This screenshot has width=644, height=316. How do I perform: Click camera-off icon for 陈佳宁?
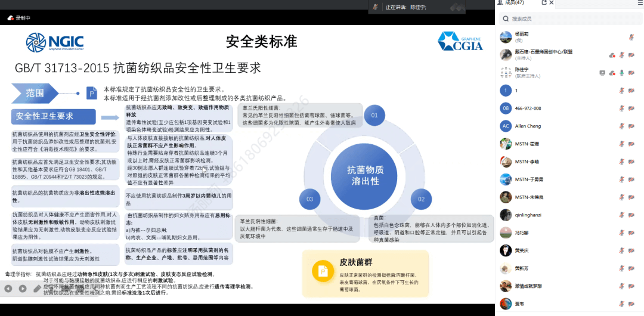[631, 73]
